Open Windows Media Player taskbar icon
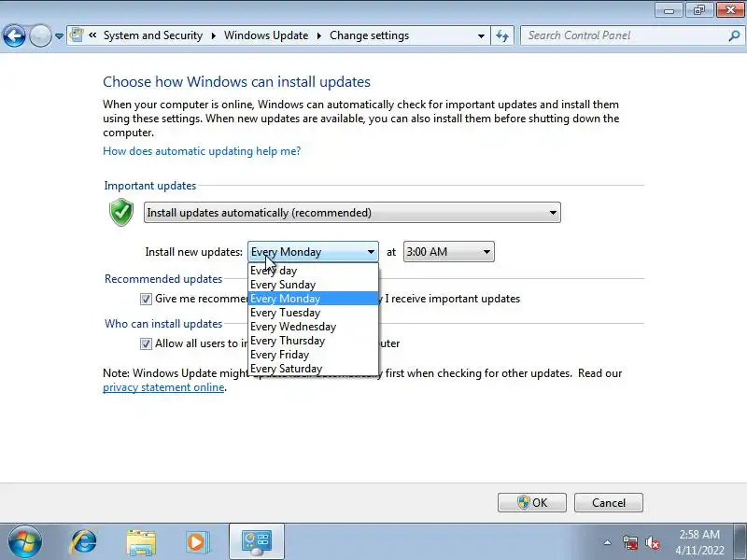The image size is (747, 560). coord(196,542)
